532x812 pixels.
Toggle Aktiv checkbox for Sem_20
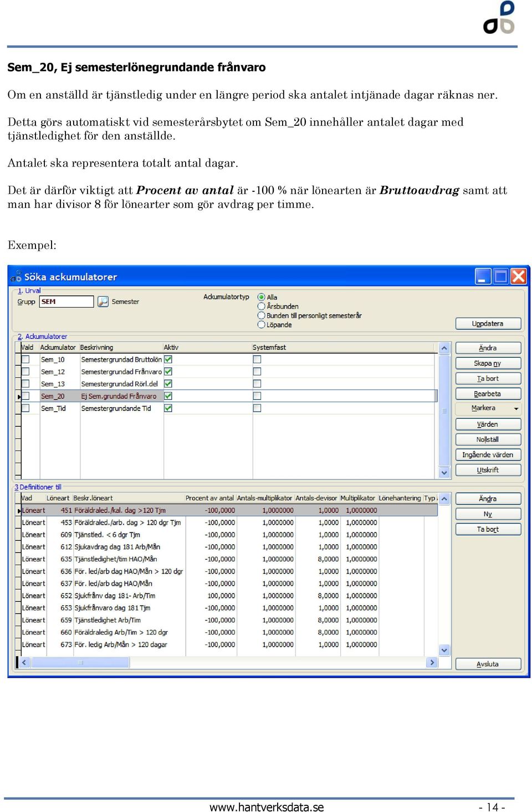[x=168, y=396]
